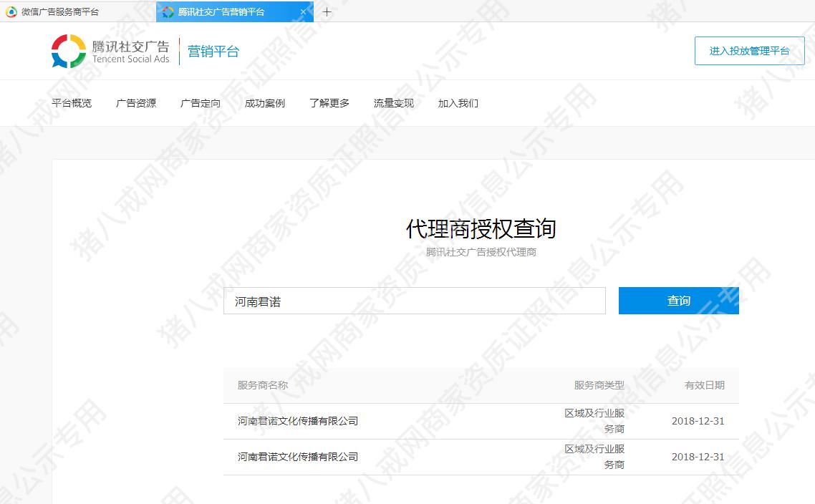
Task: Select first row 河南君诺文化传播有限公司
Action: (298, 421)
